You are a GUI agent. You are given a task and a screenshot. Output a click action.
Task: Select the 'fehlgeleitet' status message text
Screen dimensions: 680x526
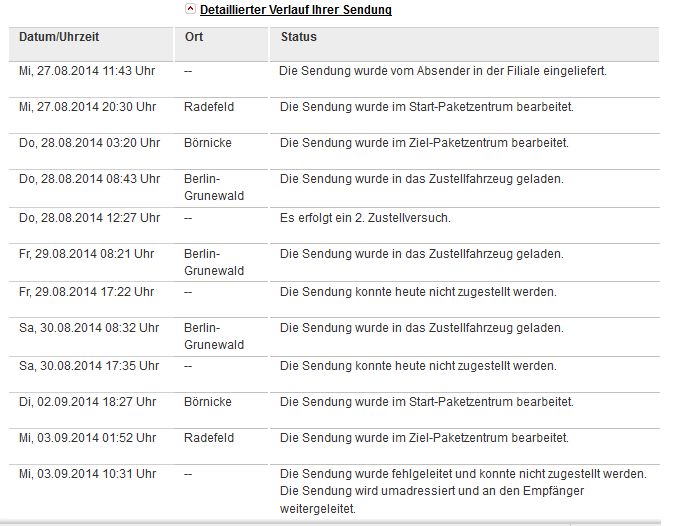(463, 491)
